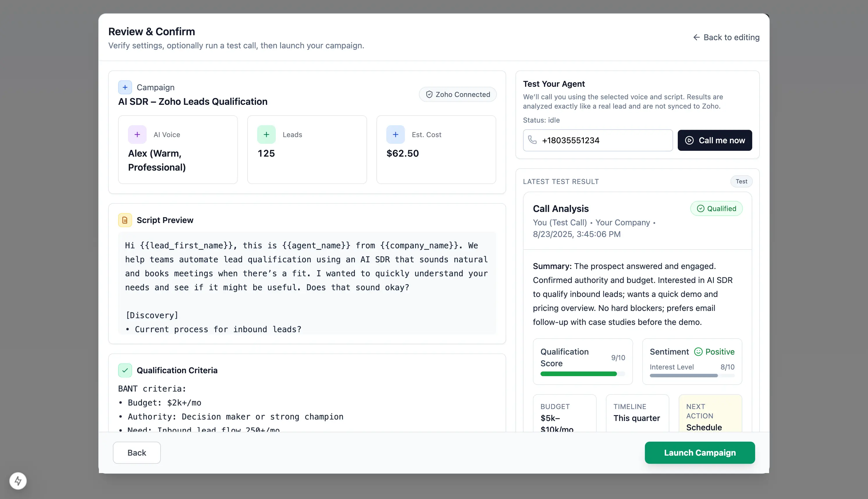Click the blue Est. Cost icon
This screenshot has height=499, width=868.
click(395, 135)
